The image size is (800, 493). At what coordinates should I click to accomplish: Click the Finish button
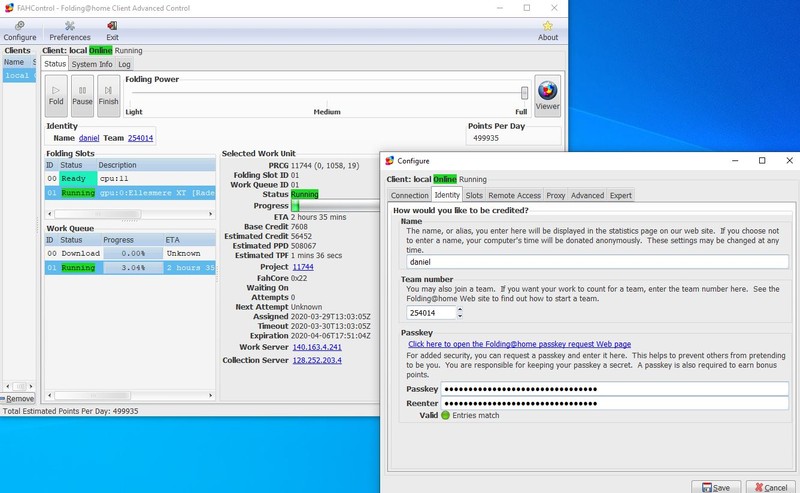click(108, 95)
